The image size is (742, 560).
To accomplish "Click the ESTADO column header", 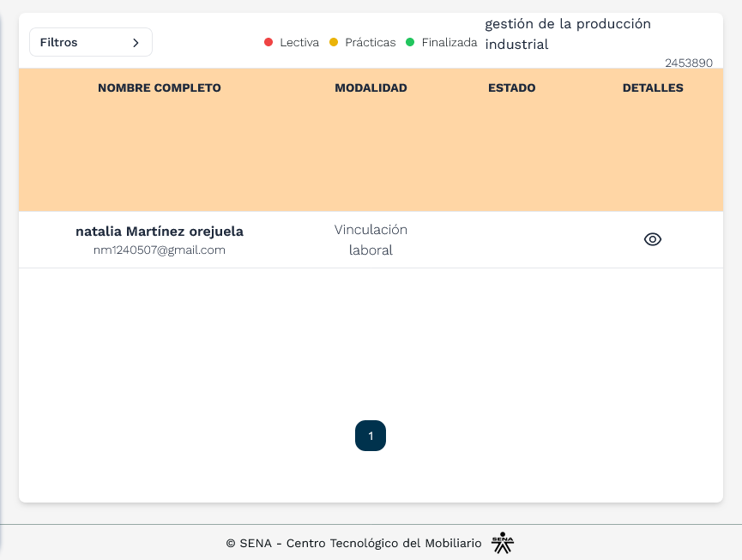I will click(511, 87).
